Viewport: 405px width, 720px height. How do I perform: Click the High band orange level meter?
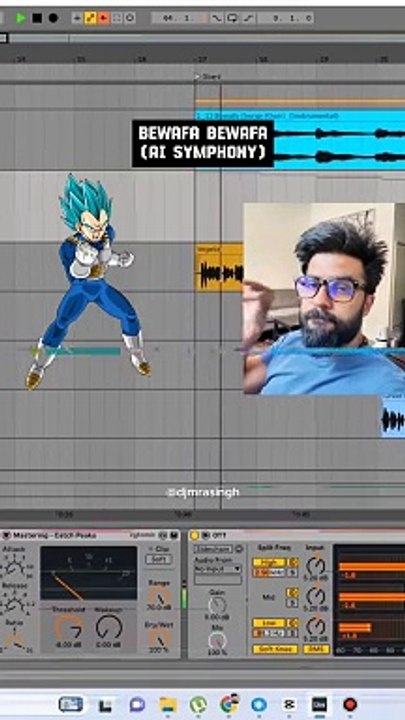(371, 566)
